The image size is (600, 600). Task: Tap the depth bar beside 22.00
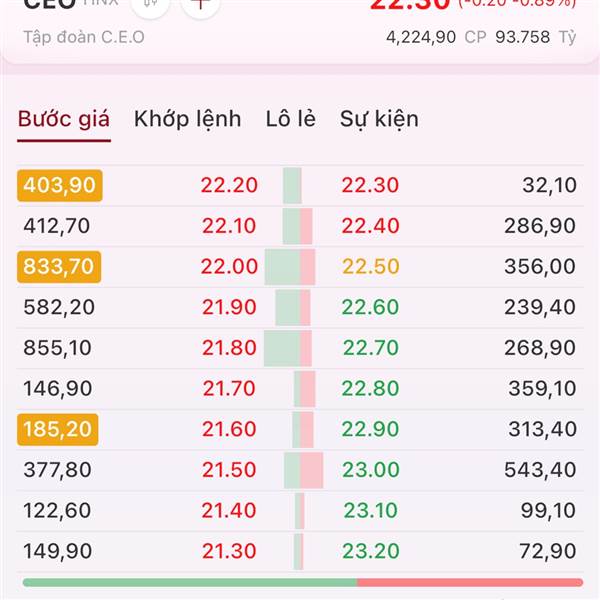pos(290,267)
